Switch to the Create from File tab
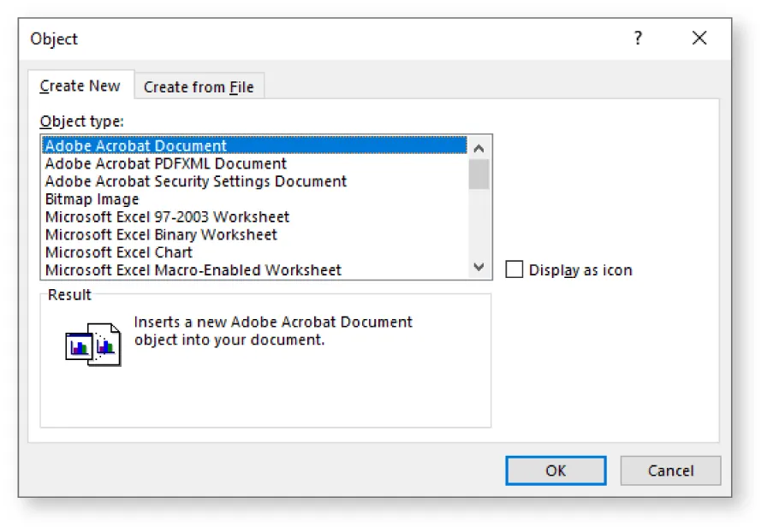The width and height of the screenshot is (767, 532). pos(199,86)
